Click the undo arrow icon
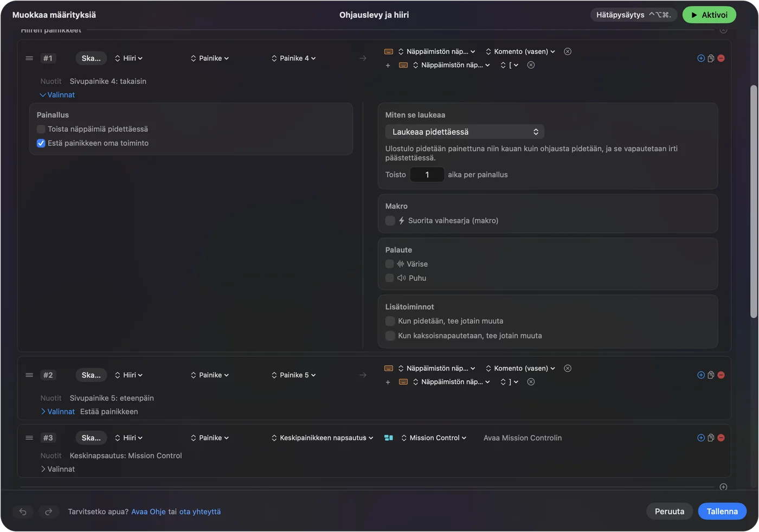The width and height of the screenshot is (759, 532). [23, 511]
